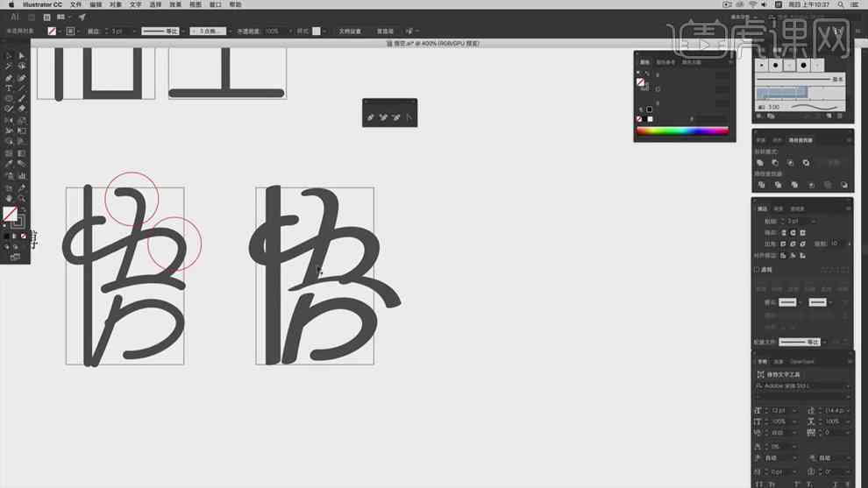
Task: Select the Type tool
Action: click(9, 88)
